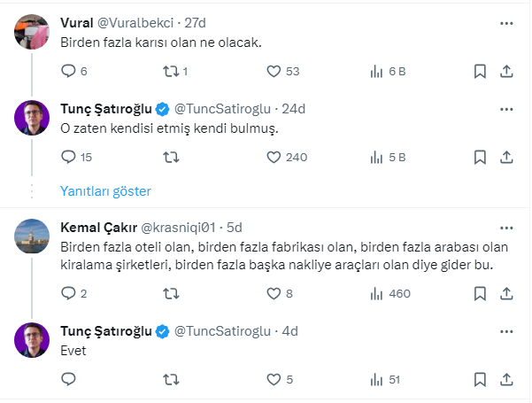This screenshot has width=532, height=403.
Task: Click Vural's display name
Action: (x=78, y=22)
